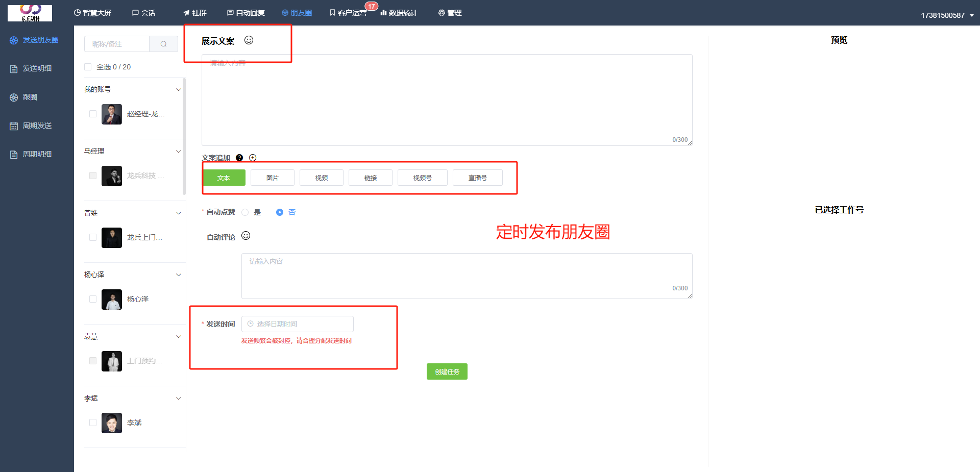Collapse the 马经理 group
Image resolution: width=980 pixels, height=472 pixels.
(x=179, y=151)
